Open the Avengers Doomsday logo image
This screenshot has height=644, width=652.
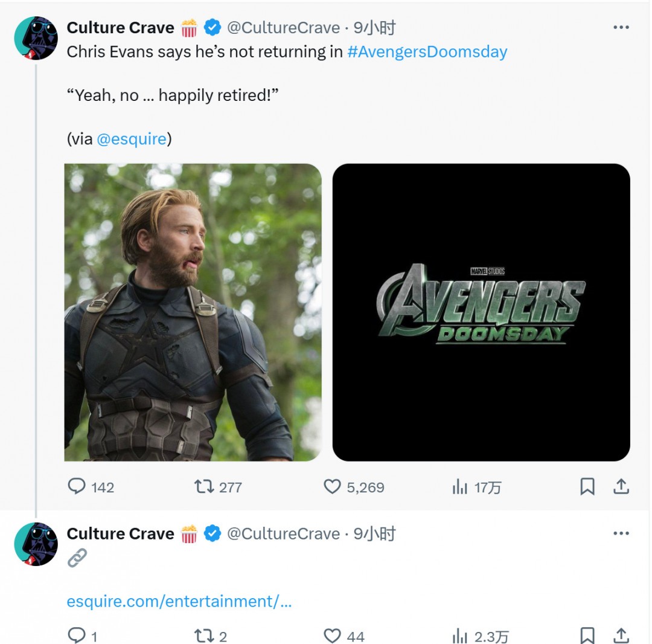[x=481, y=312]
